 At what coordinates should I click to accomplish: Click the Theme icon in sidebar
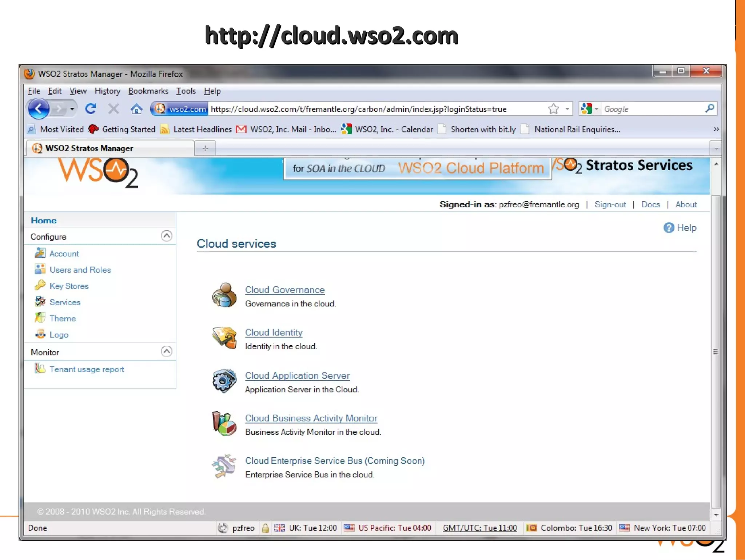click(x=40, y=318)
